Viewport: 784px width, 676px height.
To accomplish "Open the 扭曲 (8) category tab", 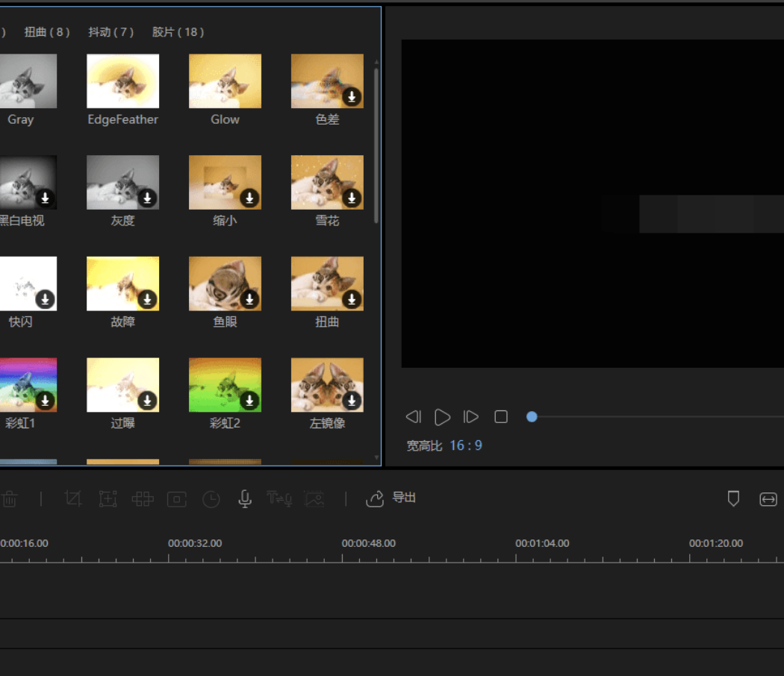I will click(x=47, y=33).
